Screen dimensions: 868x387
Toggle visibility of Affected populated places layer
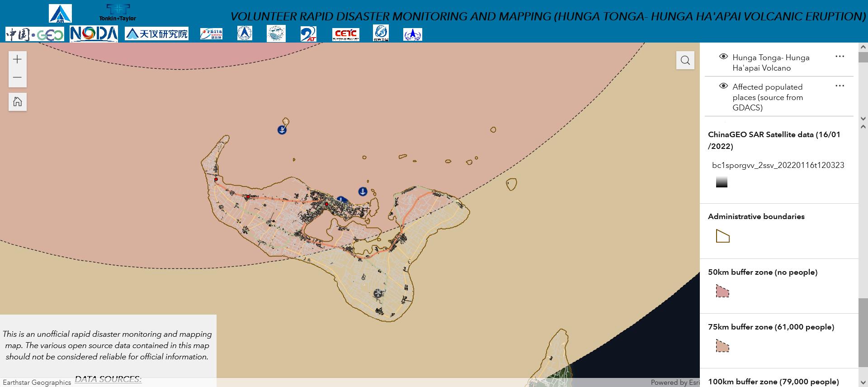723,86
